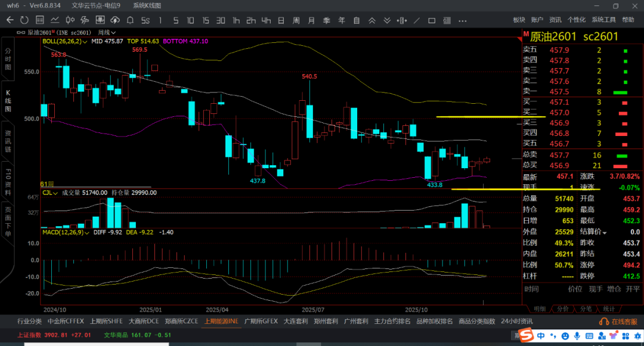Click the order panel icon beside rectangle icon
This screenshot has width=644, height=346.
point(447,20)
